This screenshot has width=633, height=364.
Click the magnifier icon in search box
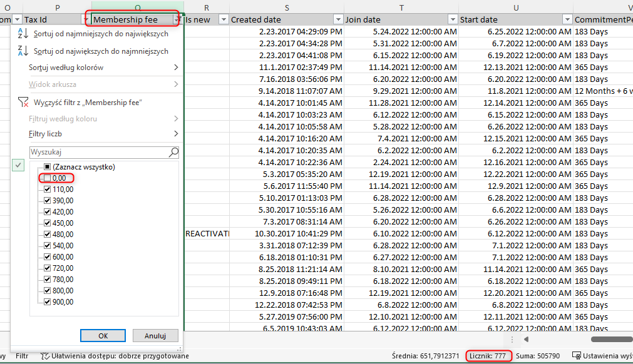(173, 152)
